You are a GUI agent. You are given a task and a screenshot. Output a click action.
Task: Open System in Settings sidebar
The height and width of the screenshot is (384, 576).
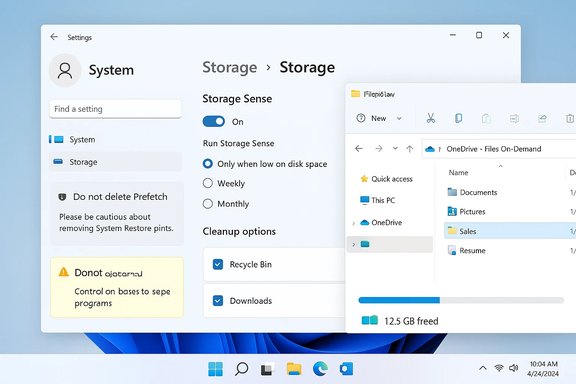coord(115,139)
